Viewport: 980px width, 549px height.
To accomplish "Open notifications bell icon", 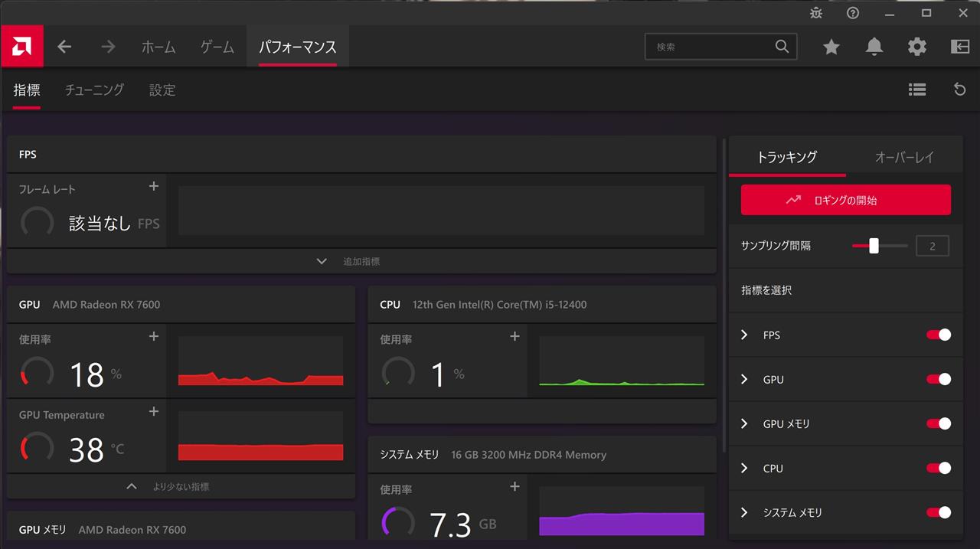I will pos(874,47).
